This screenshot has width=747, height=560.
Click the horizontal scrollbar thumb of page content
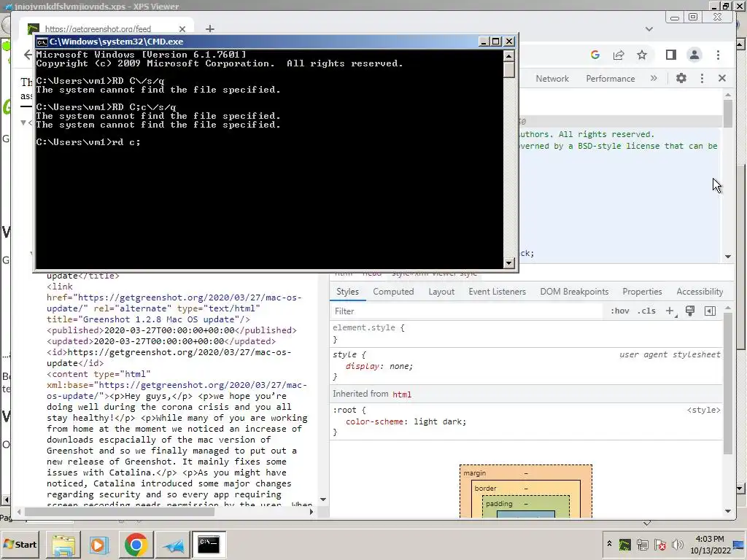point(119,512)
